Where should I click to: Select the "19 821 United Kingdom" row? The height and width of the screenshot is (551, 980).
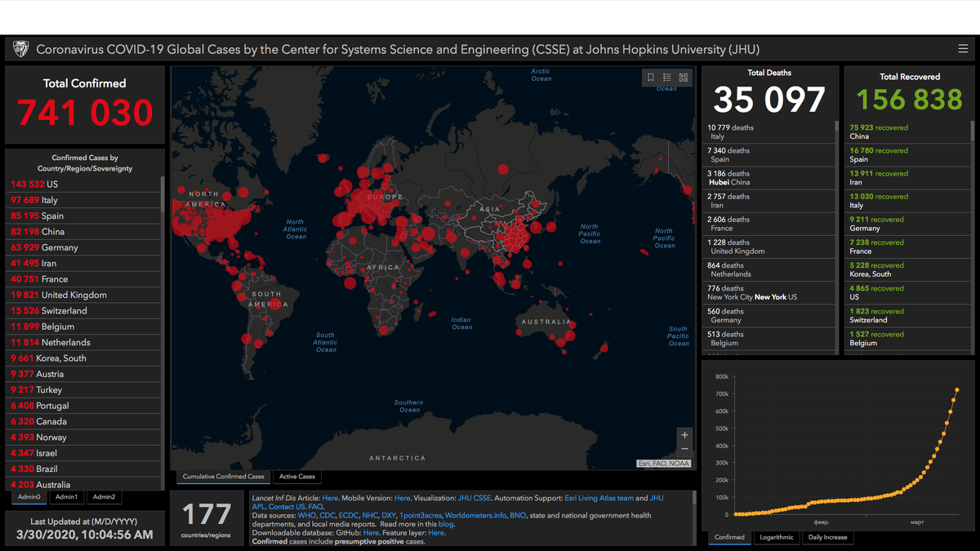point(84,295)
